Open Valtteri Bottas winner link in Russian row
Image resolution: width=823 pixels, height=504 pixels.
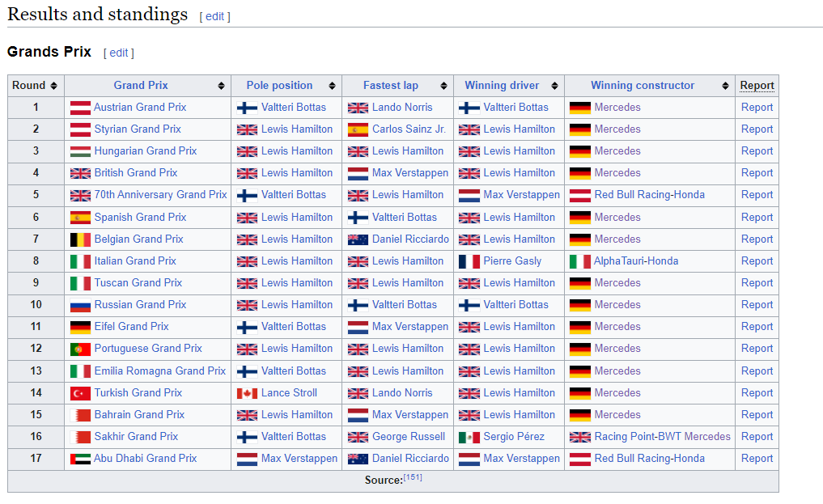[x=516, y=305]
